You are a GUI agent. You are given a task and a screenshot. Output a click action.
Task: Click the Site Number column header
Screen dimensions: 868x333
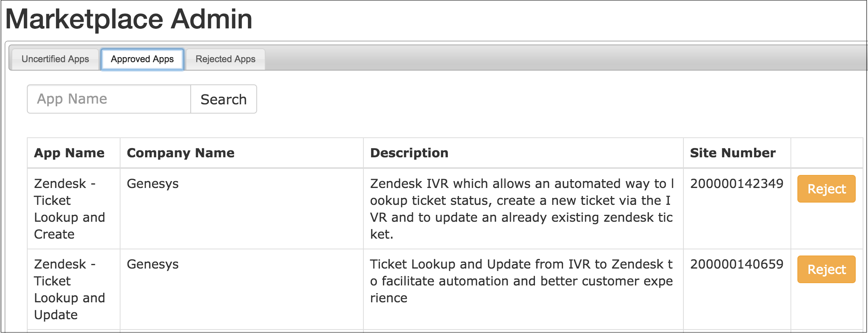(x=733, y=153)
